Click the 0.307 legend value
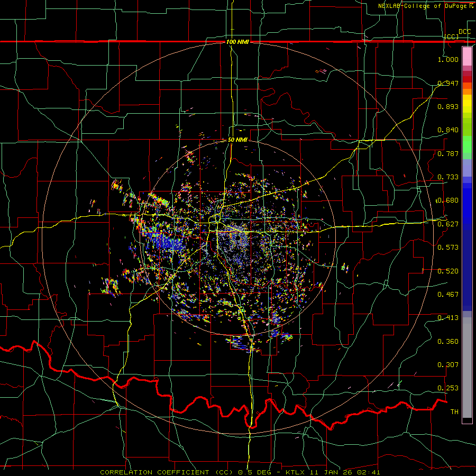 coord(448,365)
